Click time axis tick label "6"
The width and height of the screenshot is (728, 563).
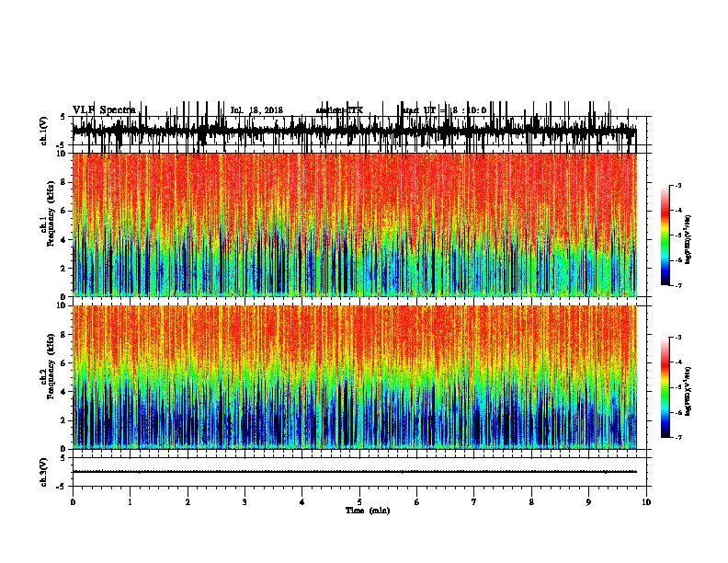coord(417,502)
